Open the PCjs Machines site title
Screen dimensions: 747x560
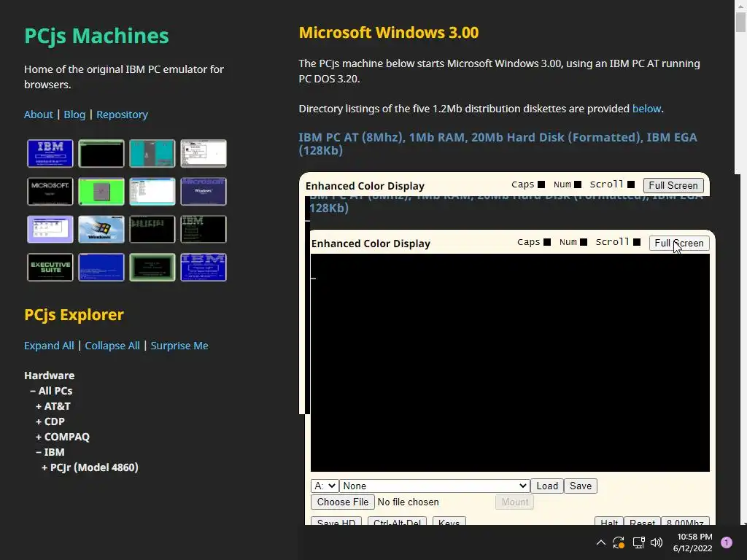tap(96, 36)
